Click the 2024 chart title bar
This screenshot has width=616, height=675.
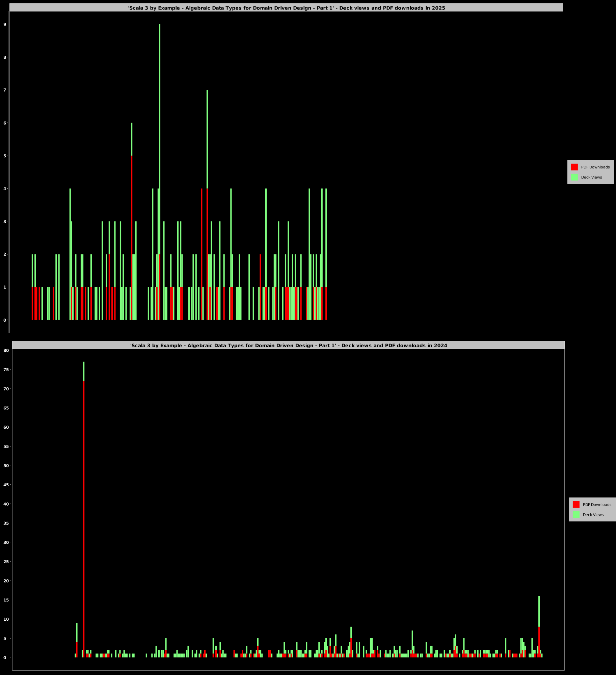289,345
